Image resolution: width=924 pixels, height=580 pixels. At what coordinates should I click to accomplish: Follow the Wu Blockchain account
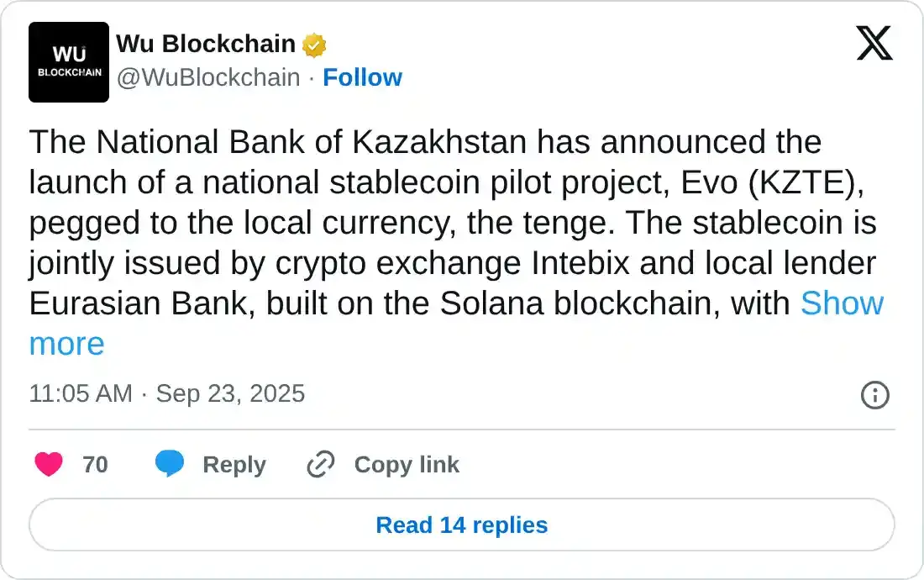click(362, 77)
